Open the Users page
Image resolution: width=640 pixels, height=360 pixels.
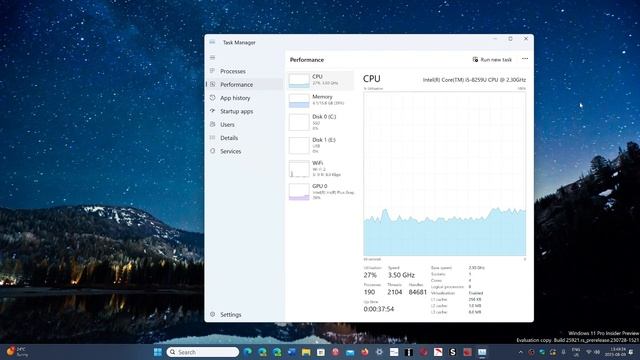245,124
